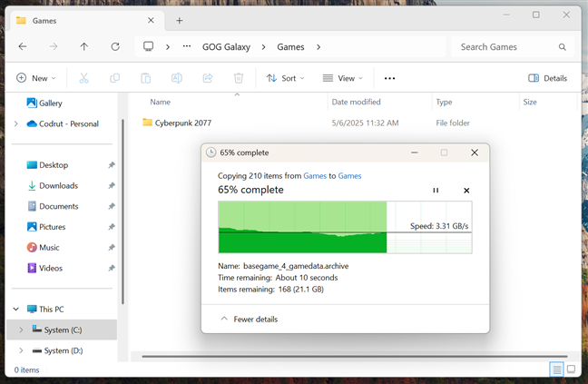Go back with the left arrow

coord(23,46)
